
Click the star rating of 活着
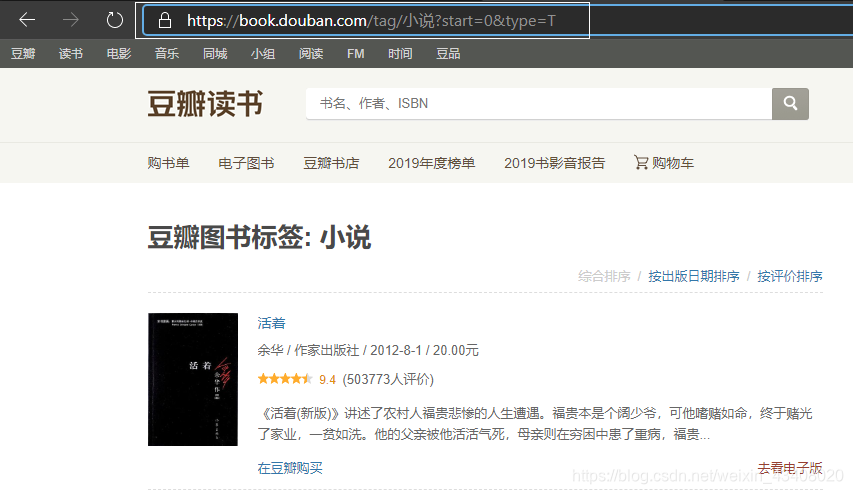point(285,379)
